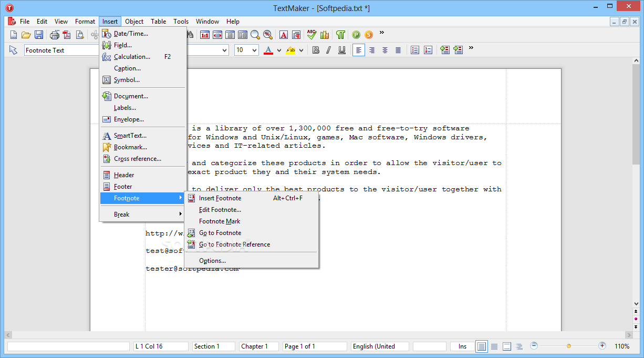The height and width of the screenshot is (358, 644).
Task: Click the zoom in plus button
Action: 602,346
